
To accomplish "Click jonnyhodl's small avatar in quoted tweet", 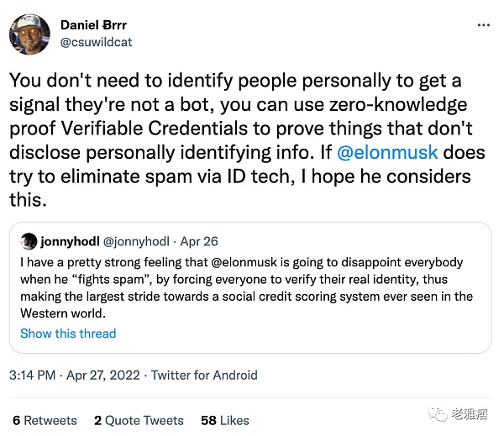I will coord(29,240).
